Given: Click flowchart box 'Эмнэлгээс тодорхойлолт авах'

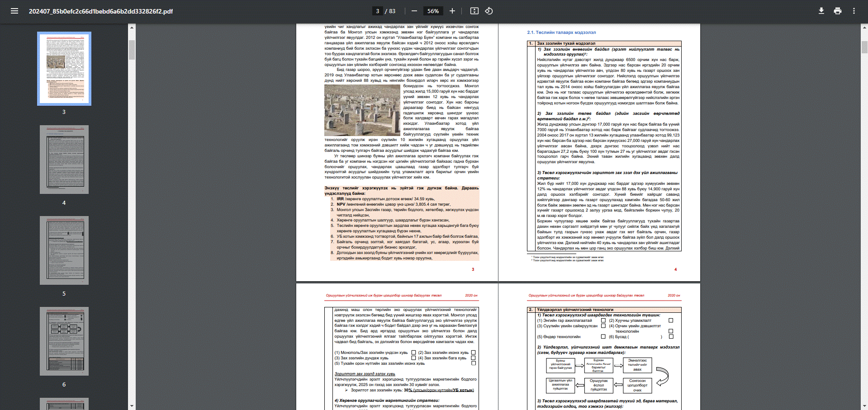Looking at the screenshot, I should [637, 365].
